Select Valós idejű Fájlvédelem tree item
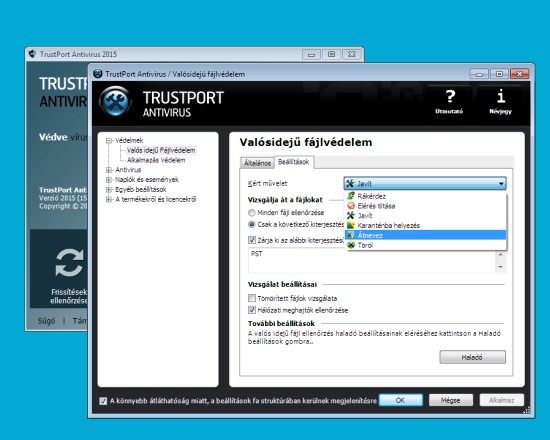 [161, 150]
